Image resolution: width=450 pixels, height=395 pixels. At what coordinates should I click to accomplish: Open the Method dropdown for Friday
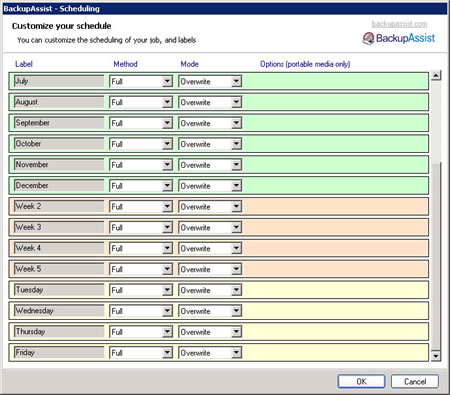coord(141,353)
